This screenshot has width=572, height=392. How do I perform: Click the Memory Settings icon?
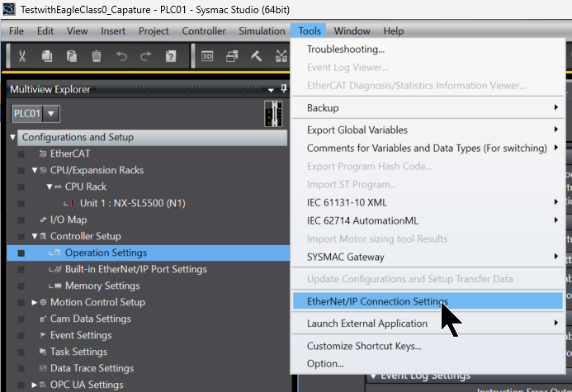coord(58,286)
